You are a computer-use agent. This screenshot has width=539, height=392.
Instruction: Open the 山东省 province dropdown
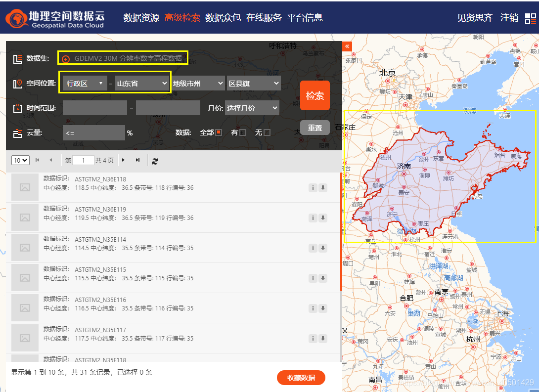pyautogui.click(x=142, y=83)
